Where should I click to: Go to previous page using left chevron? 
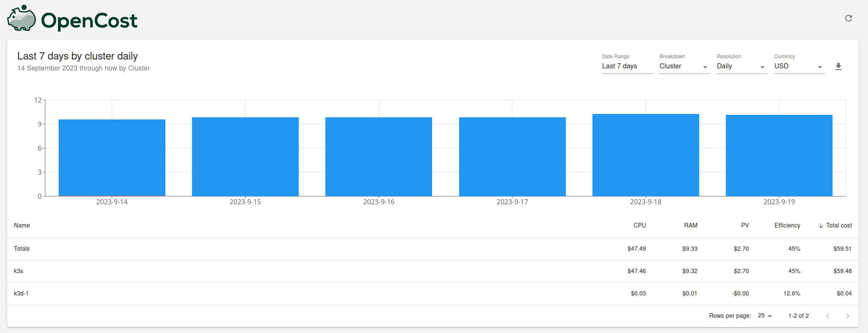[827, 316]
